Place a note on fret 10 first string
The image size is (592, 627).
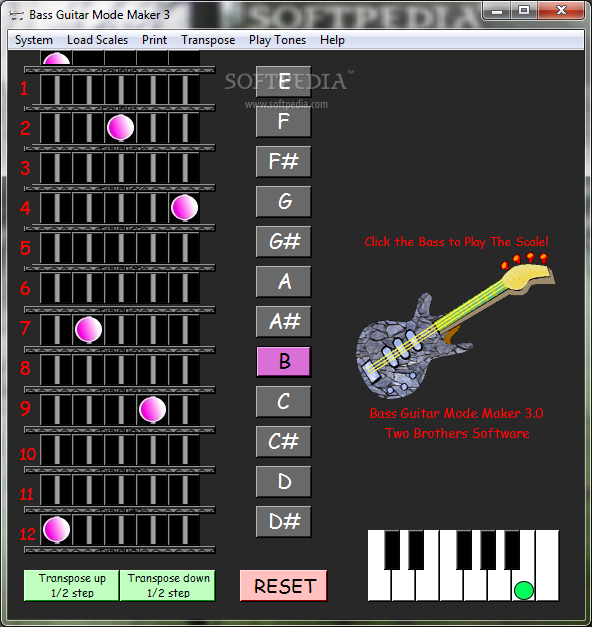pyautogui.click(x=56, y=449)
